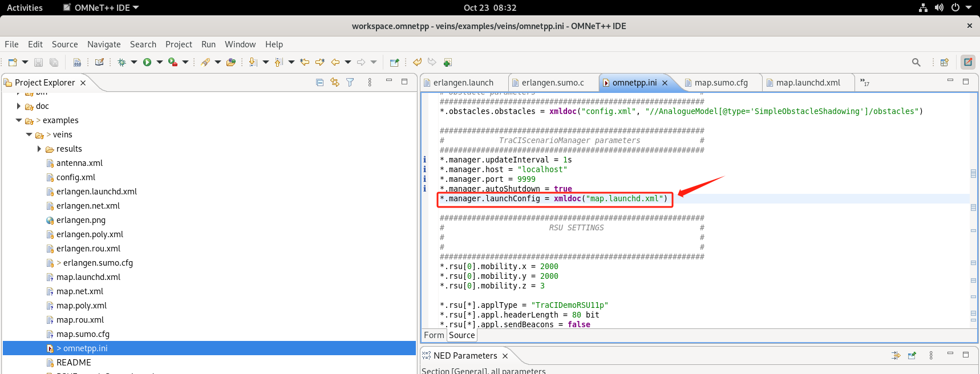Open the External Tools dropdown arrow

click(185, 62)
